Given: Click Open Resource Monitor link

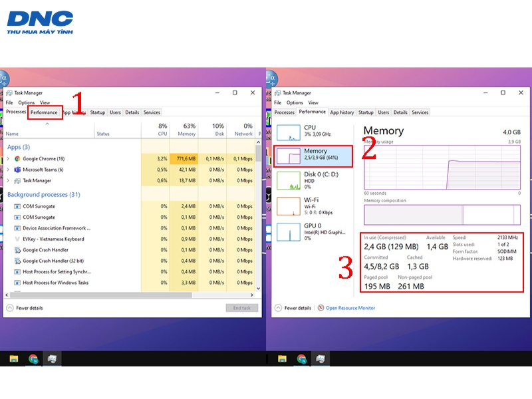Looking at the screenshot, I should [x=350, y=308].
